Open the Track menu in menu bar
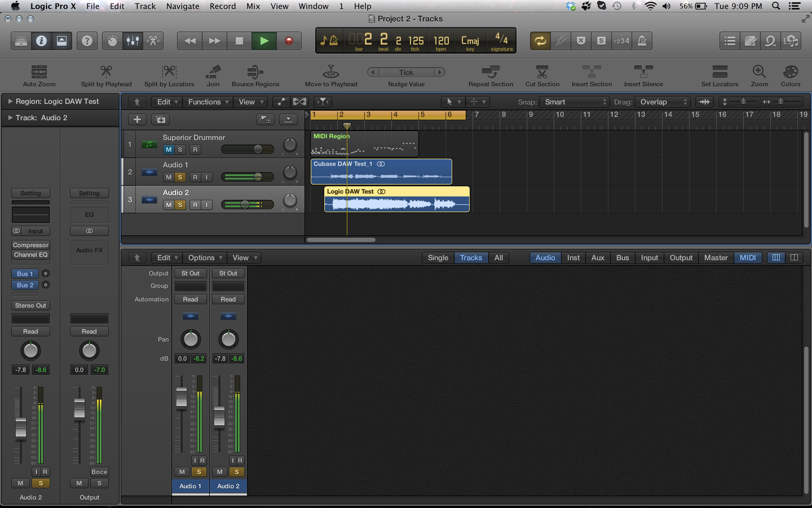This screenshot has height=508, width=812. tap(145, 6)
